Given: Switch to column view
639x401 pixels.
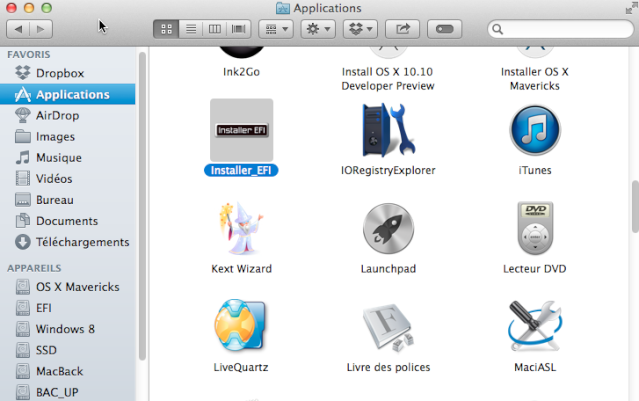Looking at the screenshot, I should point(215,29).
